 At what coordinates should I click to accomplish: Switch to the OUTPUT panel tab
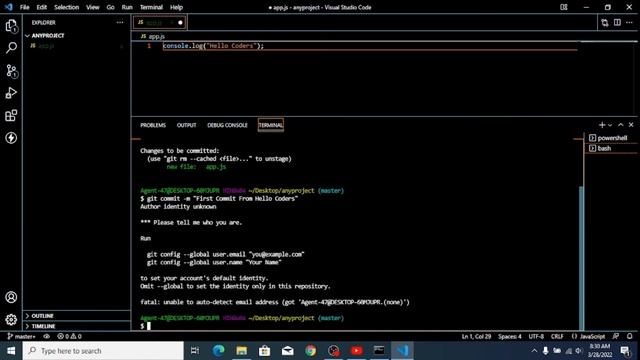point(187,125)
